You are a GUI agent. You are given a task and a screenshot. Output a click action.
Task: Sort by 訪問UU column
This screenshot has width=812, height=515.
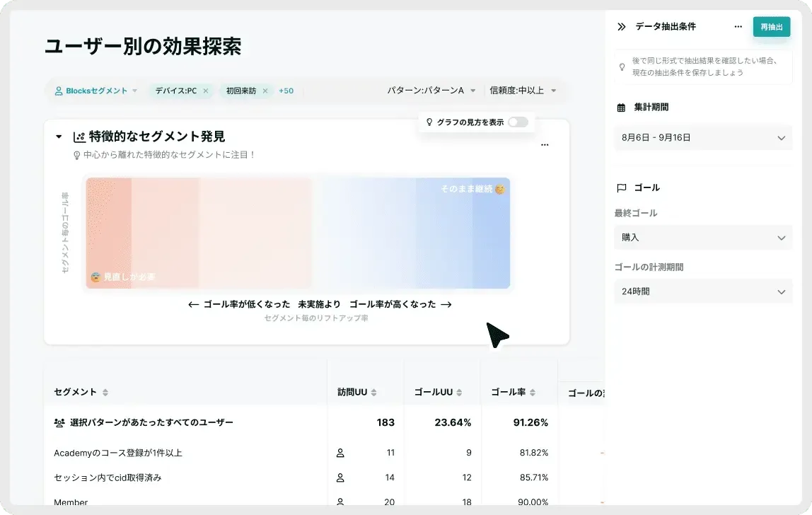coord(373,393)
